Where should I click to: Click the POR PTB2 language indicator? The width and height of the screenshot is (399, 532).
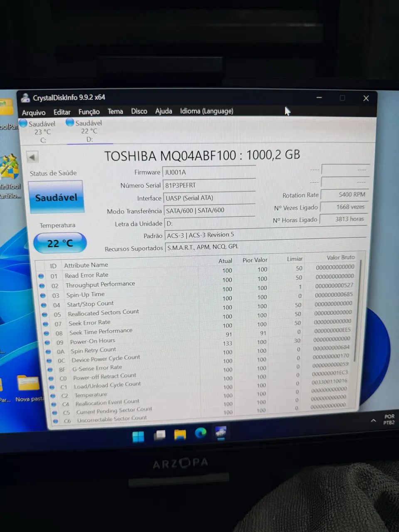pos(389,419)
